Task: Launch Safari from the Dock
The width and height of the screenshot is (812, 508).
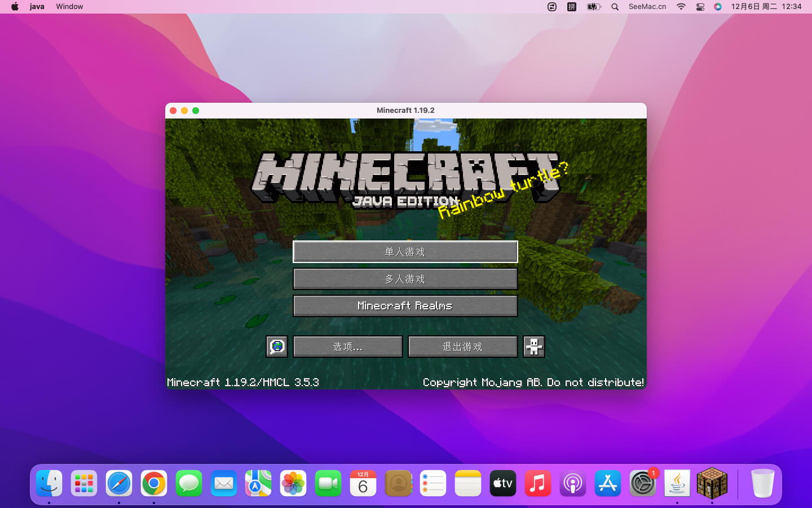Action: click(119, 484)
